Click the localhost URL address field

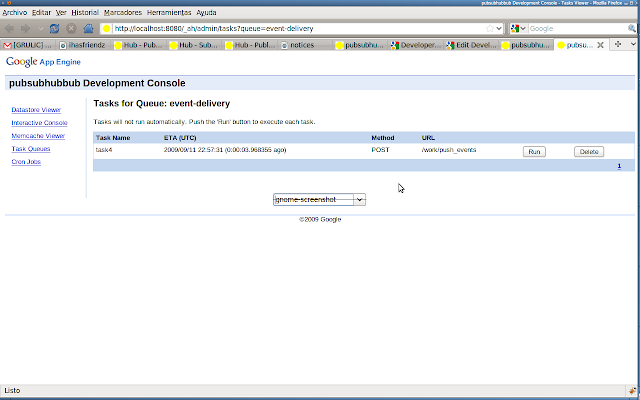tap(298, 29)
